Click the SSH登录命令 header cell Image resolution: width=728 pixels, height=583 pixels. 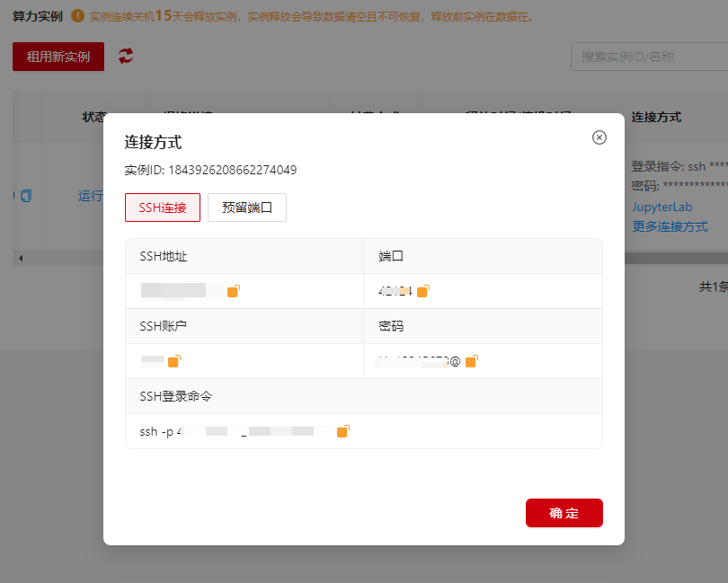364,396
